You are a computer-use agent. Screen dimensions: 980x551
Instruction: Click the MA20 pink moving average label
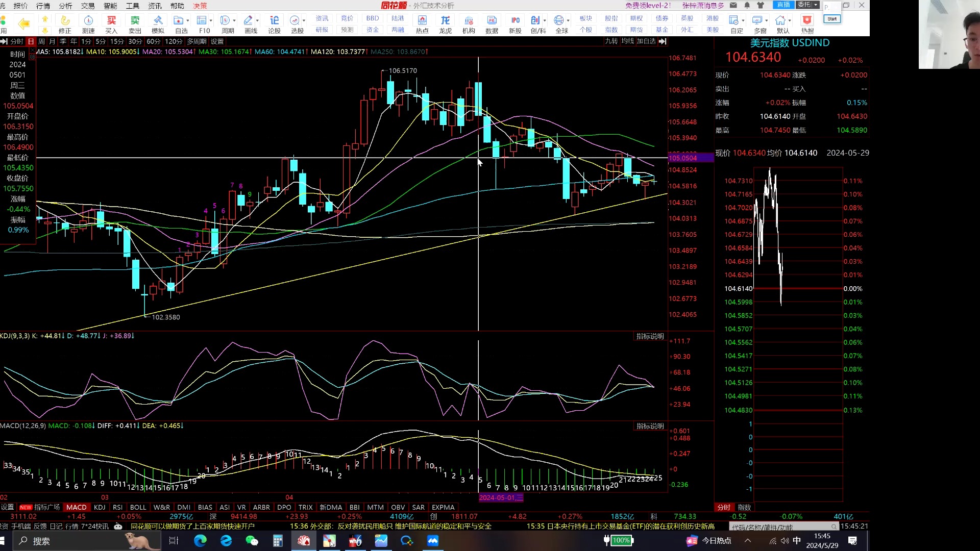tap(168, 52)
